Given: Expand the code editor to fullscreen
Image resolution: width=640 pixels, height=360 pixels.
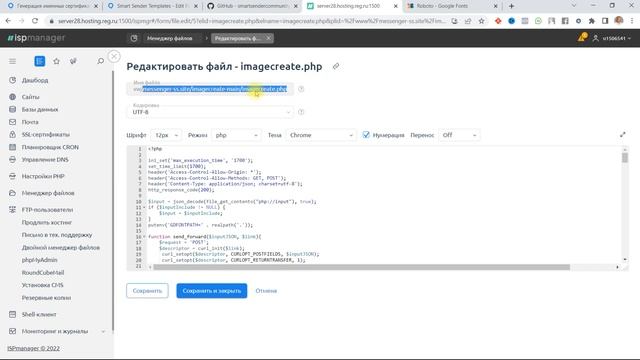Looking at the screenshot, I should pos(622,135).
